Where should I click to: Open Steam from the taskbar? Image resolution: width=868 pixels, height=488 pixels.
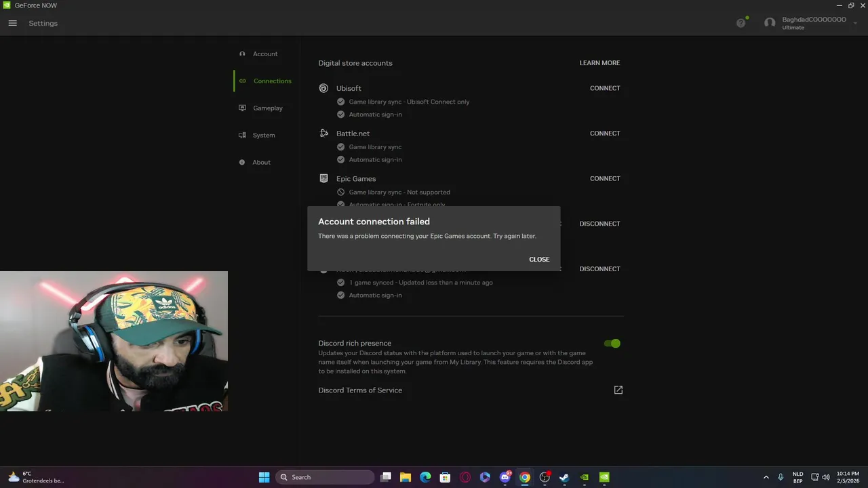coord(564,477)
